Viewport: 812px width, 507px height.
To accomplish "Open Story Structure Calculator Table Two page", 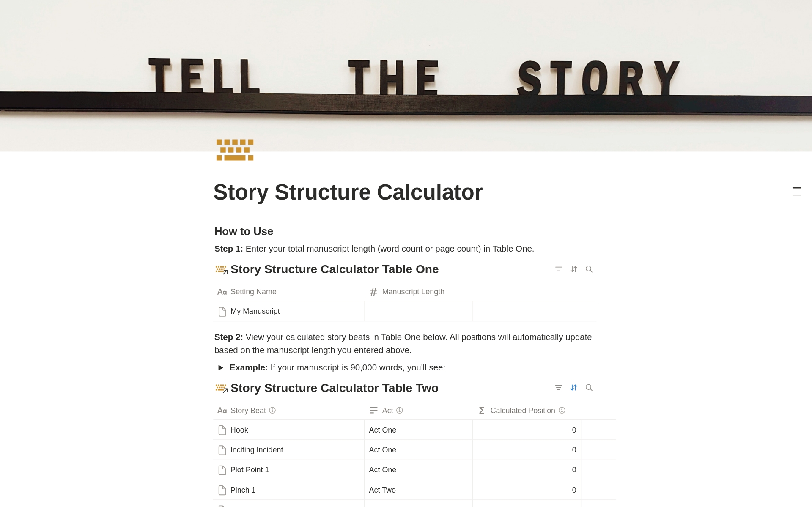I will pyautogui.click(x=335, y=388).
